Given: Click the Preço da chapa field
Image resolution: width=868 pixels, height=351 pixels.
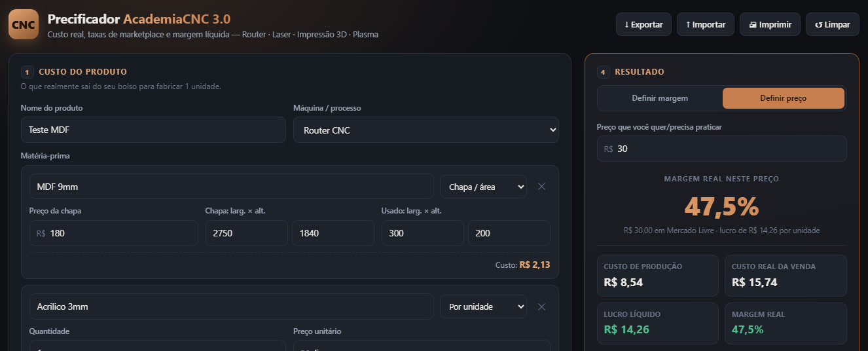Looking at the screenshot, I should (x=113, y=233).
